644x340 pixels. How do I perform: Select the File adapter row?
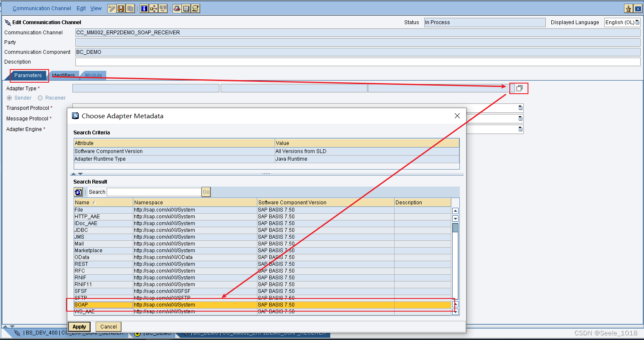263,210
